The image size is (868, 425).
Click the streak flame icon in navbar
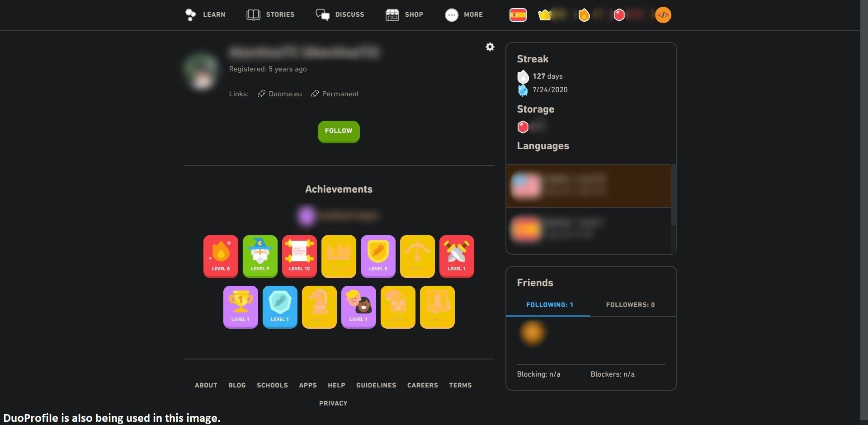(x=585, y=14)
